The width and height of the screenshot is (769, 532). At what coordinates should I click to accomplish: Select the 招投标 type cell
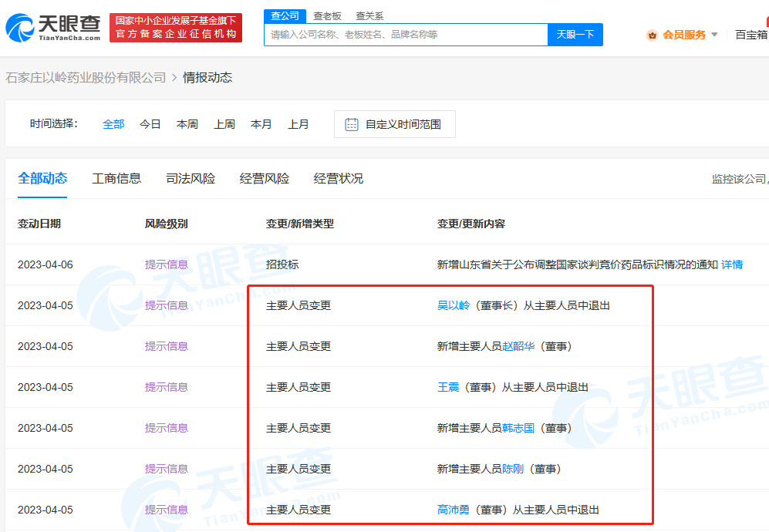tap(282, 264)
